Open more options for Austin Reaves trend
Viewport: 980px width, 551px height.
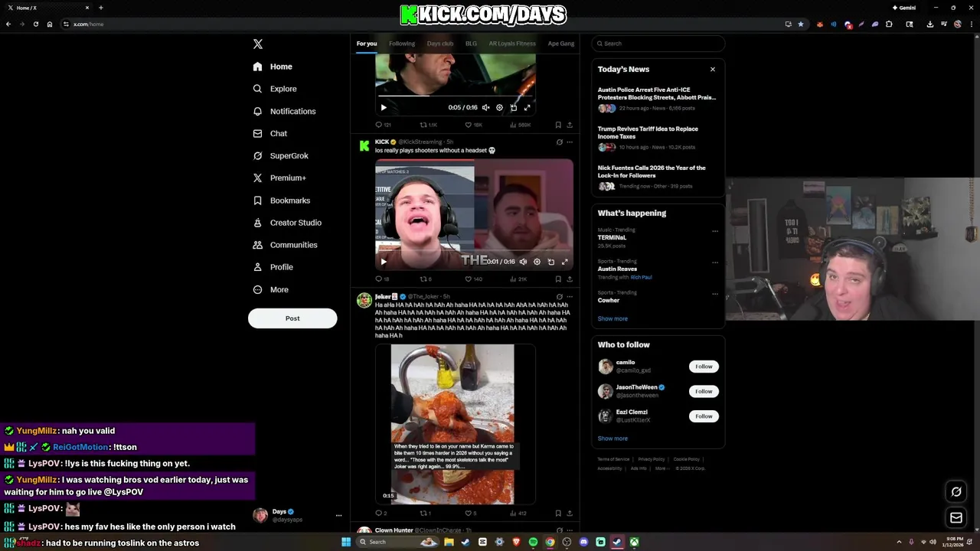click(x=715, y=262)
